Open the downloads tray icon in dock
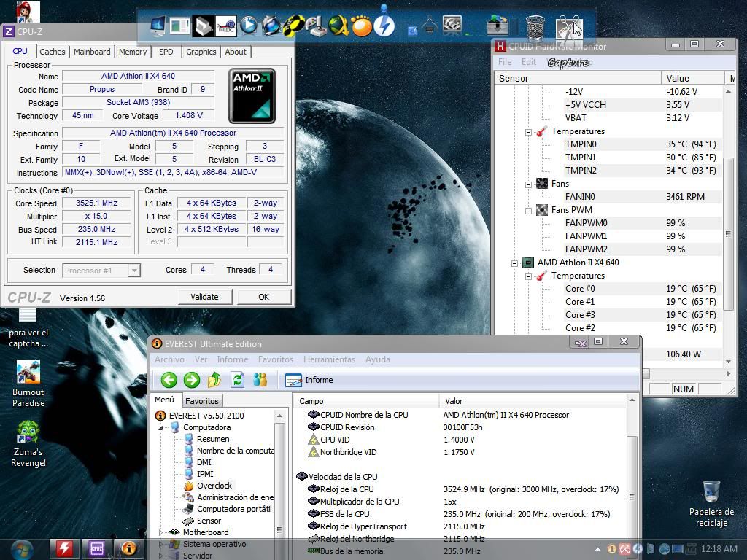The height and width of the screenshot is (560, 747). pyautogui.click(x=498, y=26)
